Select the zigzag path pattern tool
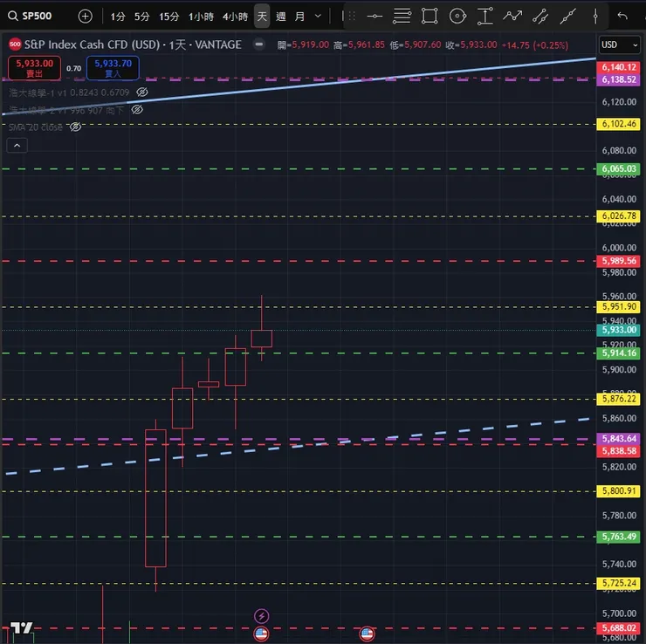 (512, 17)
